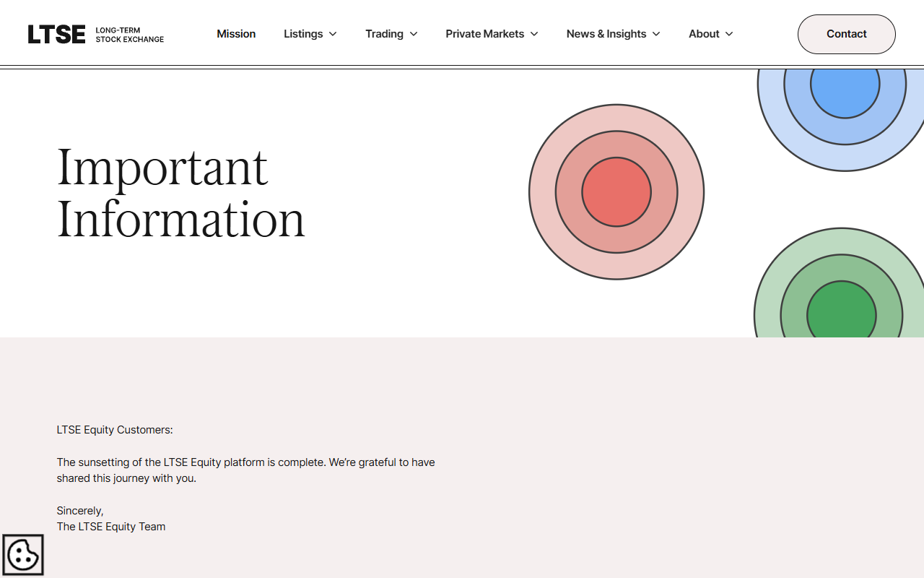Go to the Mission page
Image resolution: width=924 pixels, height=578 pixels.
[x=236, y=34]
